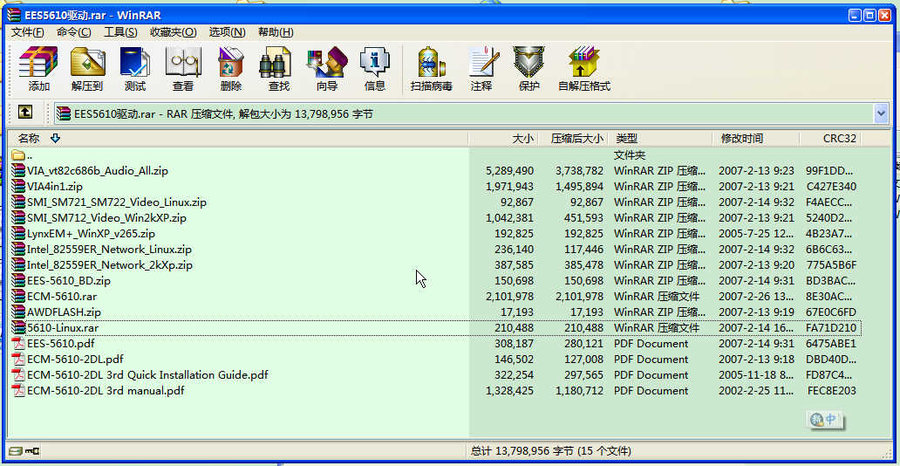Screen dimensions: 900x466
Task: Select VIA_vt82c686b_Audio_All.zip file
Action: [x=97, y=171]
